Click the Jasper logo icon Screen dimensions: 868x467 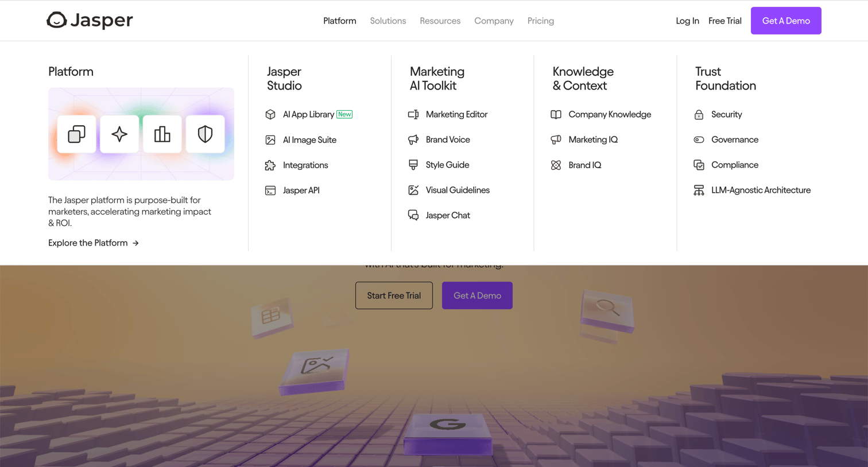(57, 20)
